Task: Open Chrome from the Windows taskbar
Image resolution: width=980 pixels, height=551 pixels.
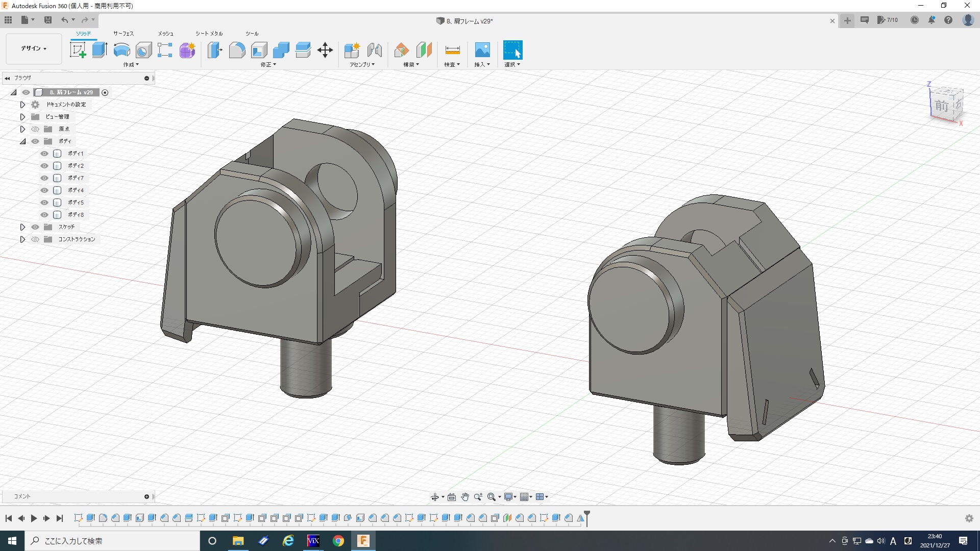Action: point(338,541)
